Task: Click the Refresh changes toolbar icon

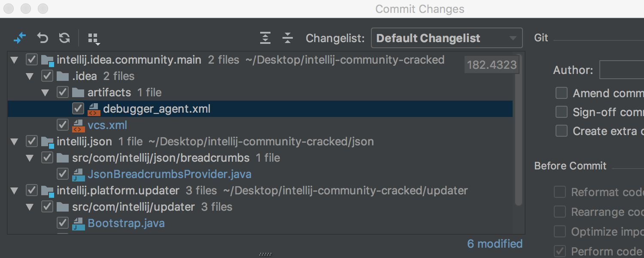Action: 64,38
